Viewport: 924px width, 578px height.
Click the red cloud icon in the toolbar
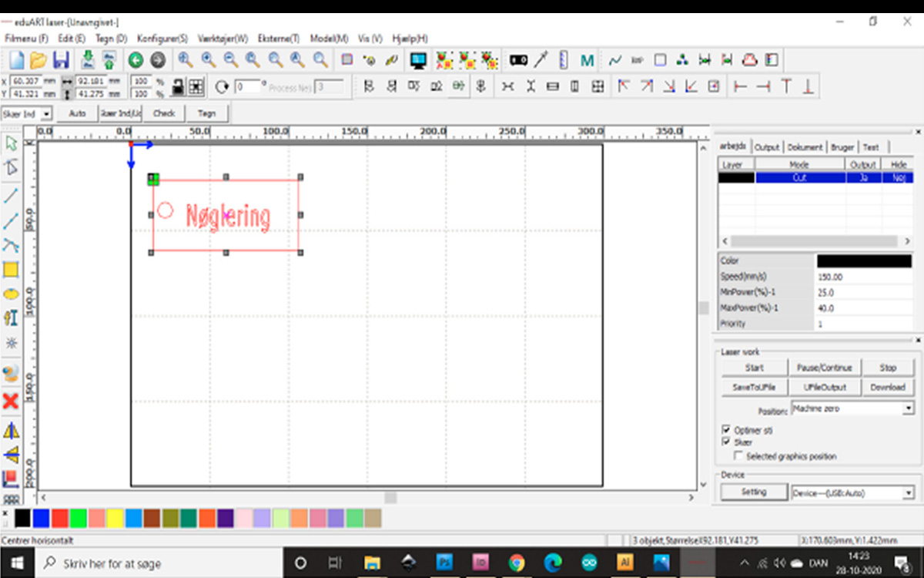coord(749,59)
